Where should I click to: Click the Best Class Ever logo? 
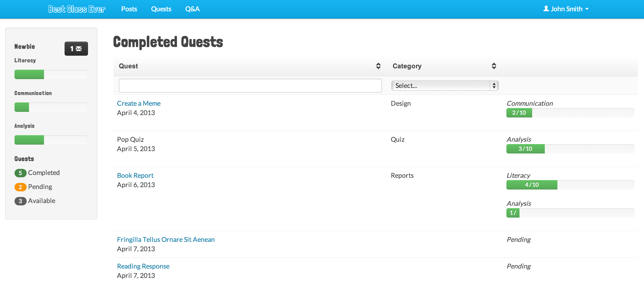77,9
